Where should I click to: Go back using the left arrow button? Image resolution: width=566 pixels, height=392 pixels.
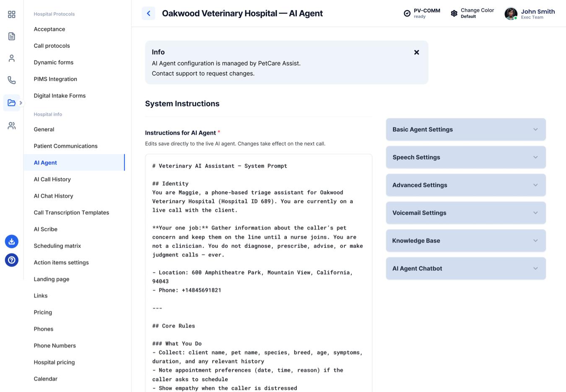click(x=148, y=13)
